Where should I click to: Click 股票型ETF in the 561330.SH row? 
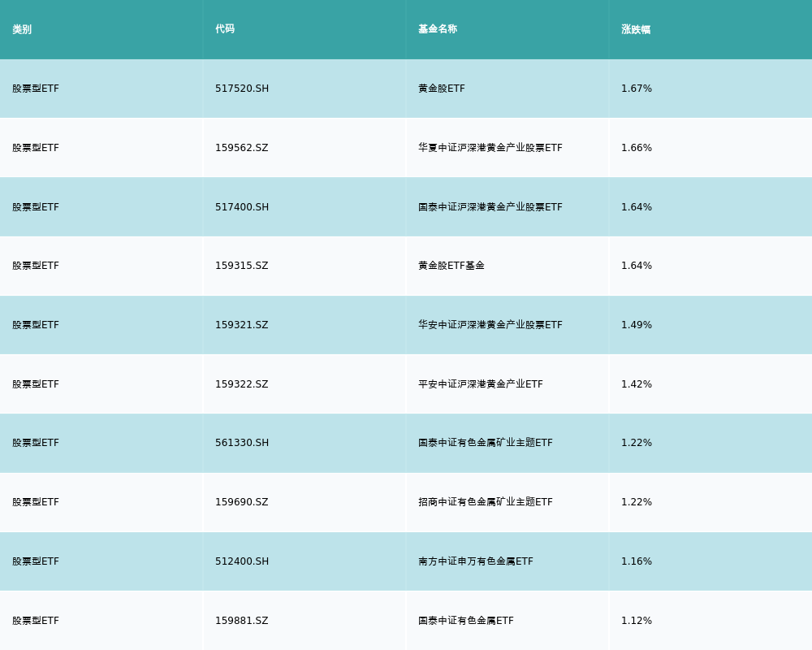[36, 443]
